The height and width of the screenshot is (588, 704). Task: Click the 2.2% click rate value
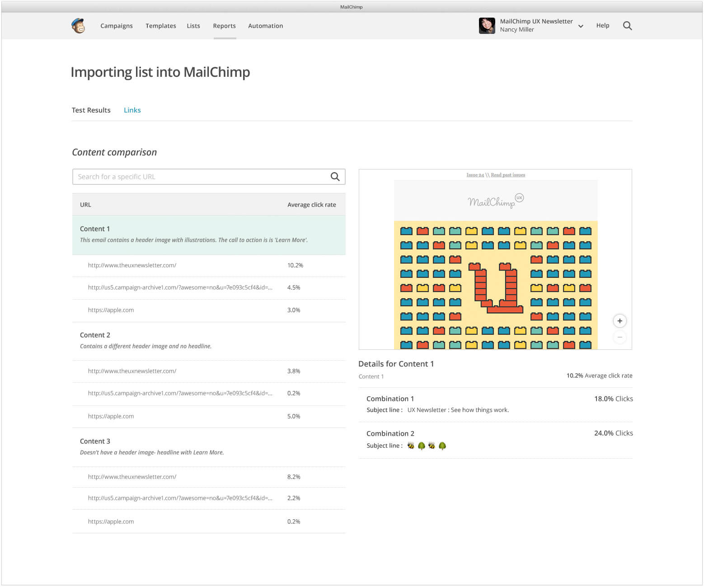pyautogui.click(x=294, y=498)
